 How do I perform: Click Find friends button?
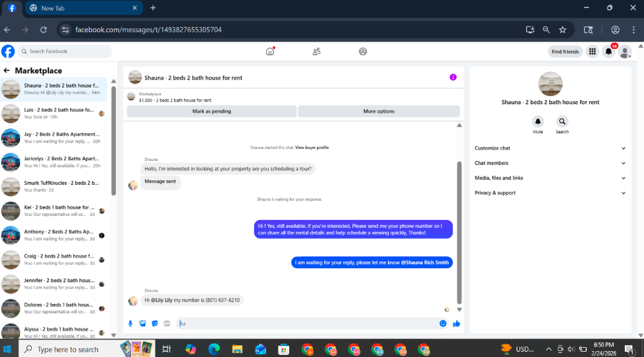click(x=565, y=52)
